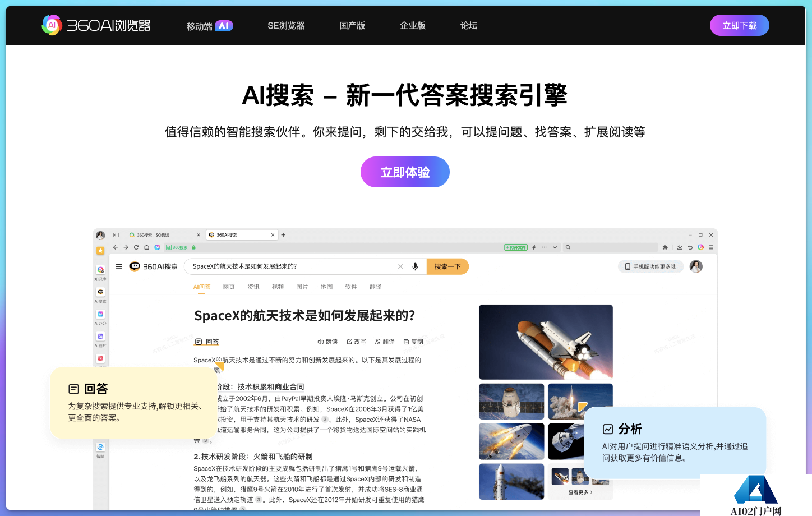The height and width of the screenshot is (516, 812).
Task: Click the red video sidebar icon
Action: point(100,358)
